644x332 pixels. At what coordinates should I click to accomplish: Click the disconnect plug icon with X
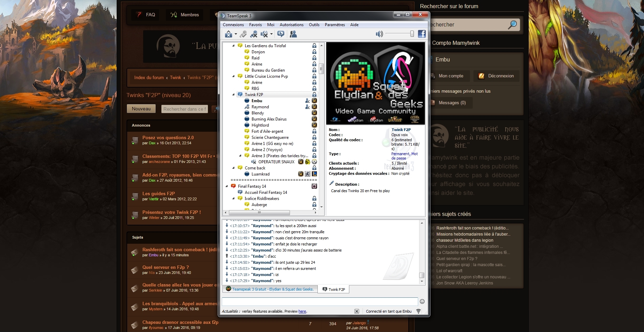pyautogui.click(x=254, y=34)
